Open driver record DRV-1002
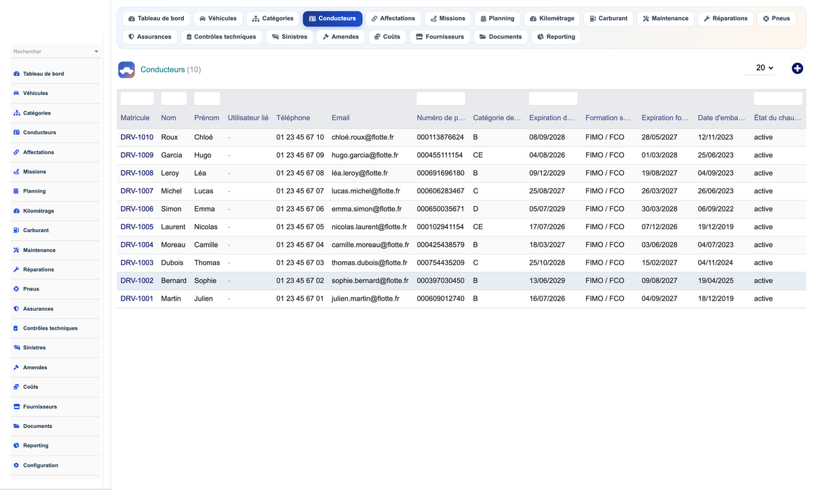 pos(137,281)
